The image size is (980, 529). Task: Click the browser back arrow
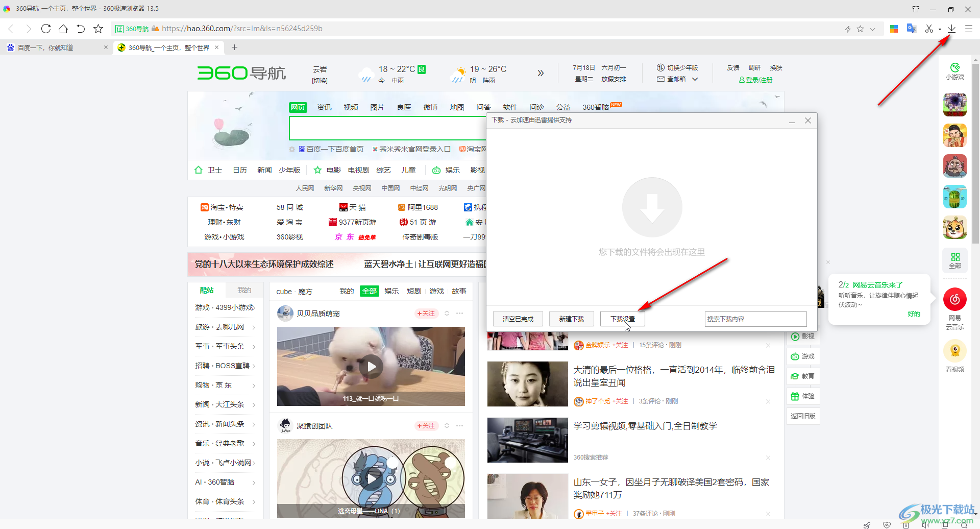click(x=11, y=29)
